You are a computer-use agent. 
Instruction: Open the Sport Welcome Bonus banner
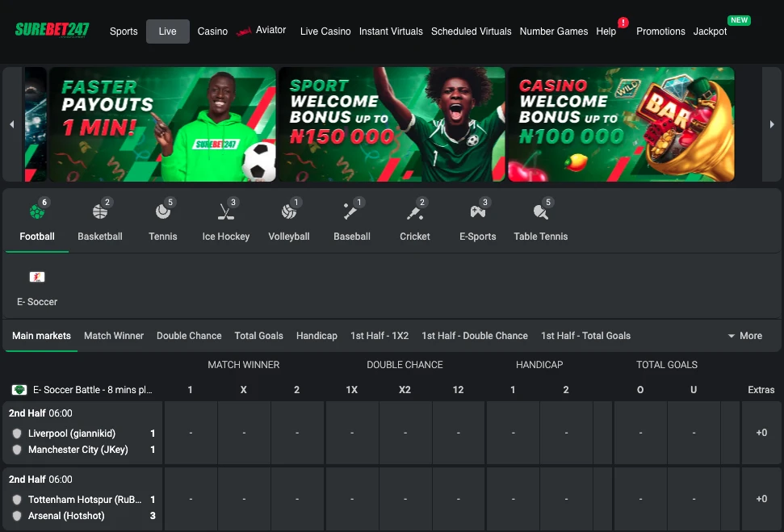[x=392, y=124]
